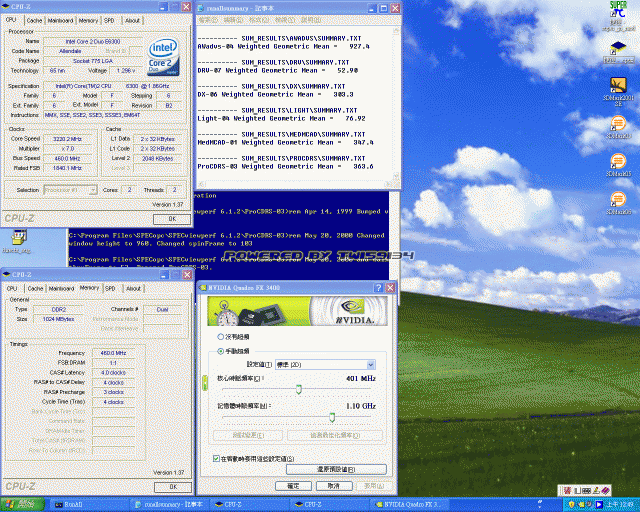Image resolution: width=640 pixels, height=512 pixels.
Task: Click the Intel Core 2 Duo logo in CPU-Z
Action: [x=163, y=56]
